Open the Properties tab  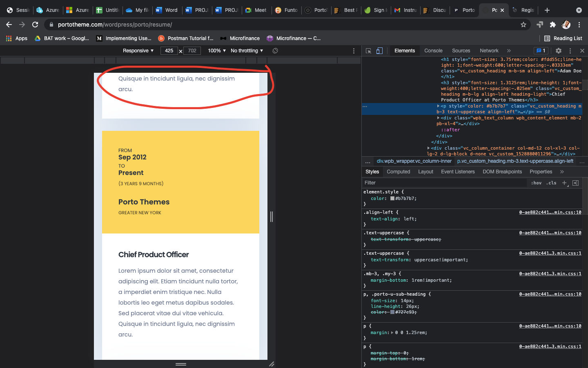click(541, 172)
